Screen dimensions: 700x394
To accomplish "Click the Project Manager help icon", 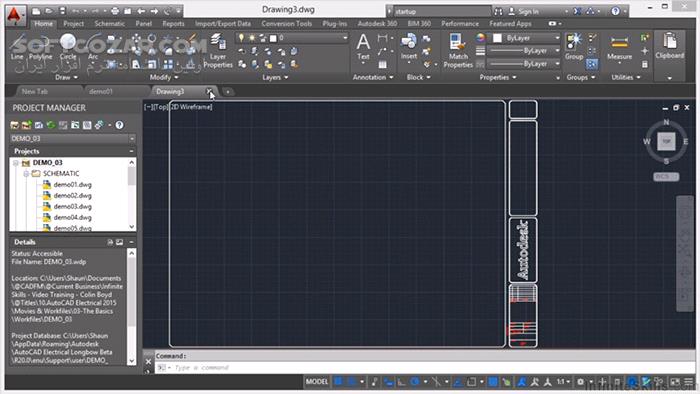I will 119,125.
